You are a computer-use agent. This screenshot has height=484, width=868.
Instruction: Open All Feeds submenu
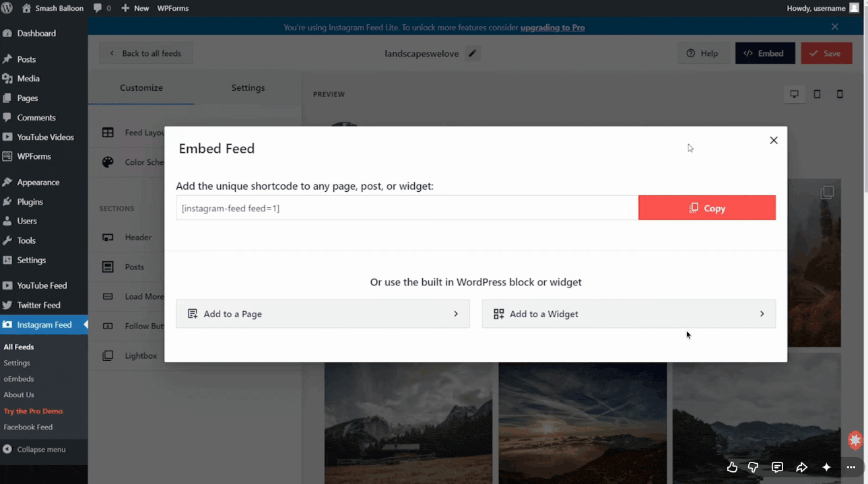(x=19, y=347)
